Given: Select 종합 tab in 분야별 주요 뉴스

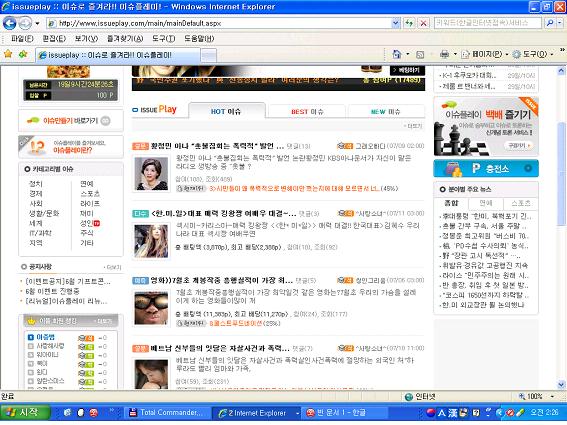Looking at the screenshot, I should [451, 203].
